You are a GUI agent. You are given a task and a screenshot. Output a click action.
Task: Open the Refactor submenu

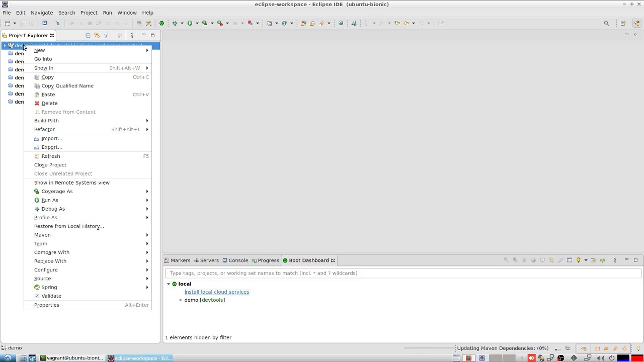coord(88,129)
